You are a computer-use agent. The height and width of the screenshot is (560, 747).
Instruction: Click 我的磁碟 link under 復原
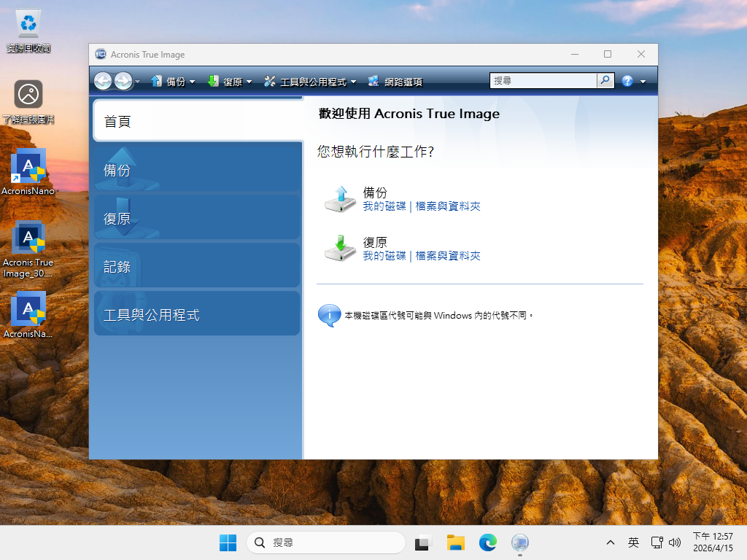point(384,256)
